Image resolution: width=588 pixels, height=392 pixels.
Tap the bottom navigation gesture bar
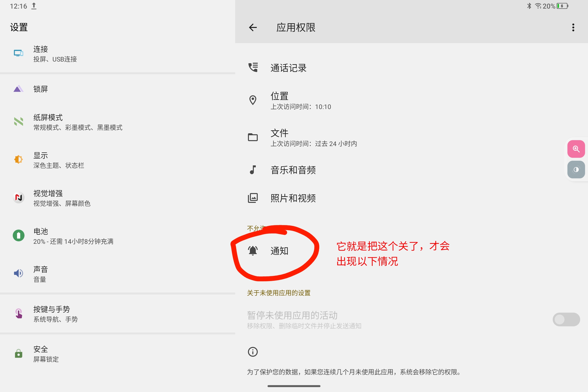pyautogui.click(x=294, y=386)
